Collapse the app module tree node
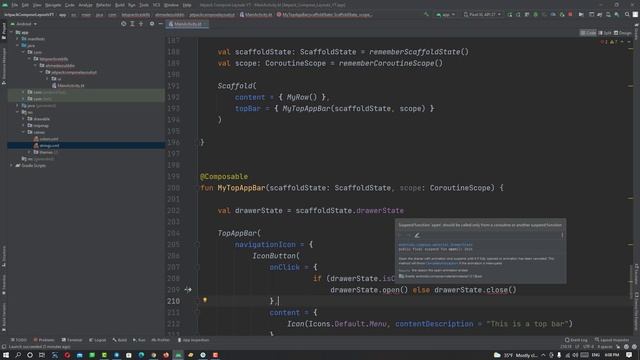Screen dimensions: 640x360 pos(11,32)
